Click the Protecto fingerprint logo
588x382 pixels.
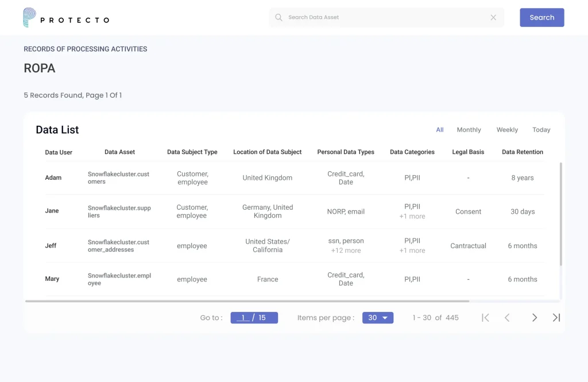(29, 18)
